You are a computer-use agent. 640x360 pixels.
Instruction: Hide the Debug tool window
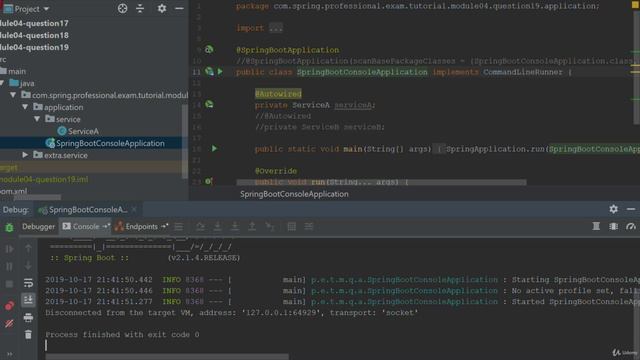tap(631, 209)
